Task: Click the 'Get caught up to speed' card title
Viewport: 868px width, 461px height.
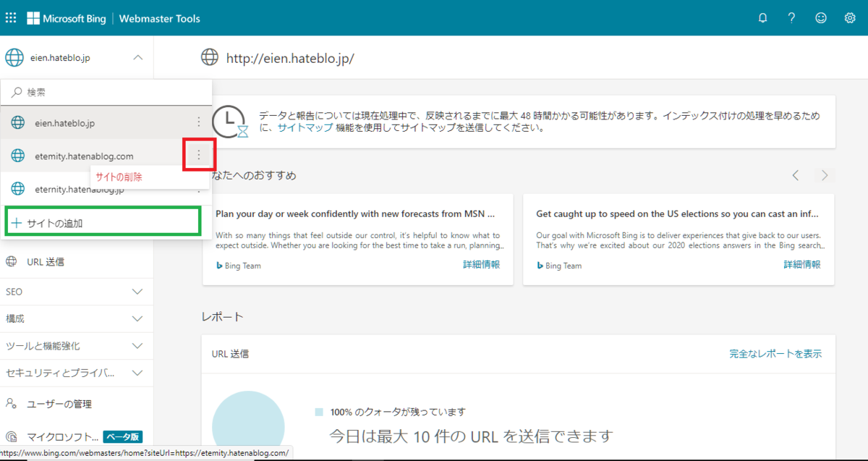Action: pos(677,214)
